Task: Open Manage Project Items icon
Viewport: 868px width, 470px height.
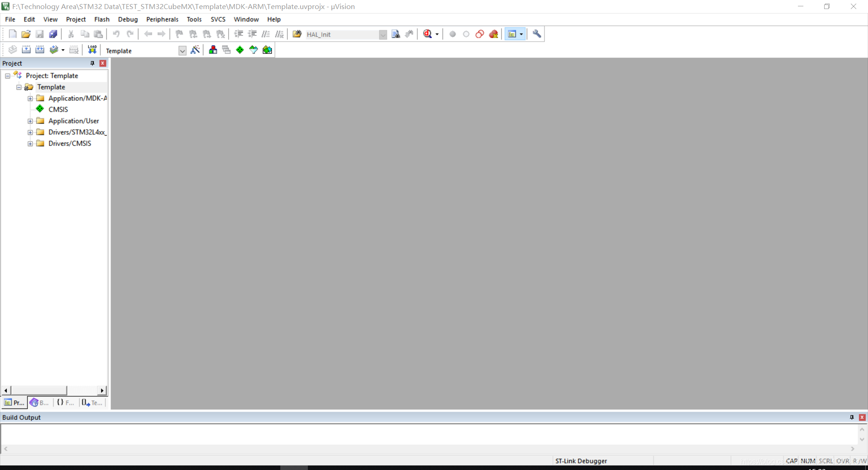Action: click(213, 50)
